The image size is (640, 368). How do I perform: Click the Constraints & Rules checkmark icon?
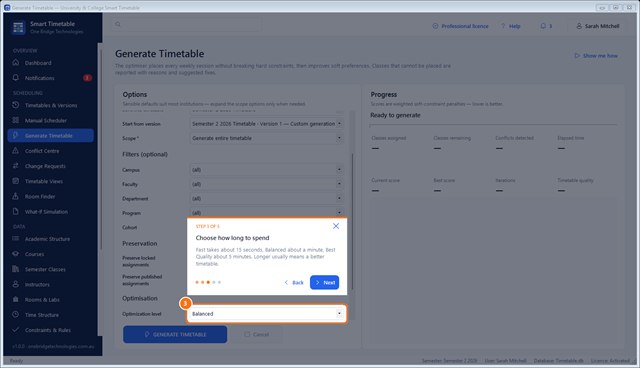pos(16,330)
